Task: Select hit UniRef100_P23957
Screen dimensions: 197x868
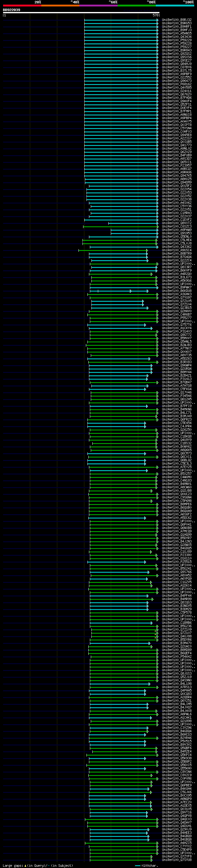Action: [x=177, y=165]
